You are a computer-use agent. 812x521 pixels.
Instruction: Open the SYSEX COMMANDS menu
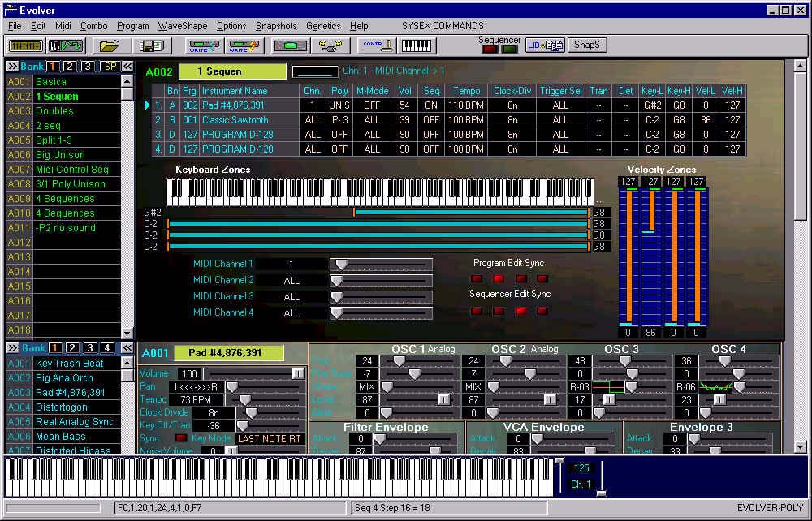click(443, 26)
